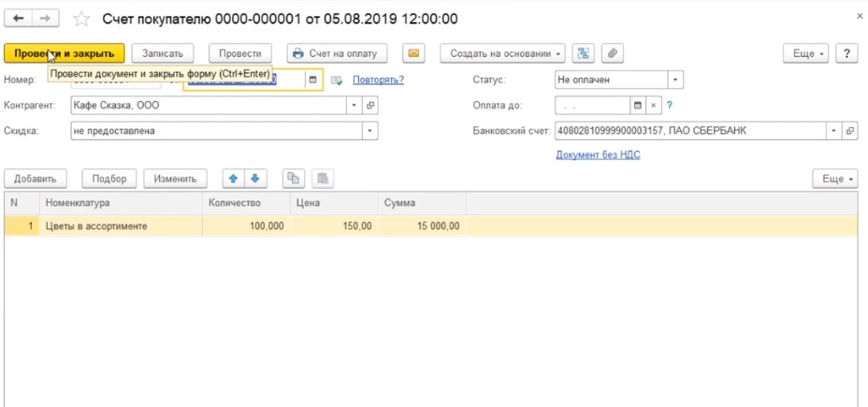Open the attached files paperclip icon

pos(612,53)
